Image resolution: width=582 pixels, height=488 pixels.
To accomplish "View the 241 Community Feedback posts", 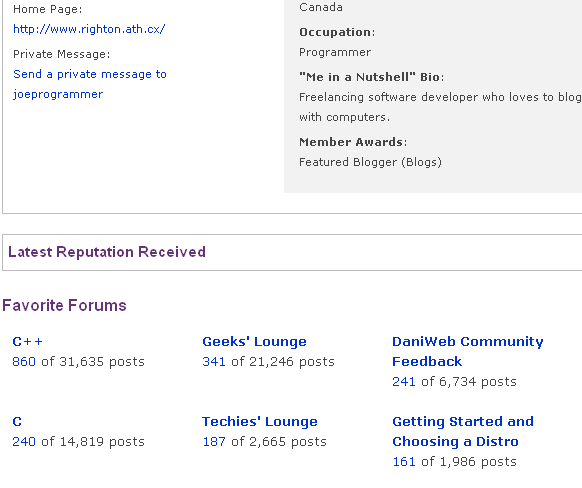I will pyautogui.click(x=404, y=381).
